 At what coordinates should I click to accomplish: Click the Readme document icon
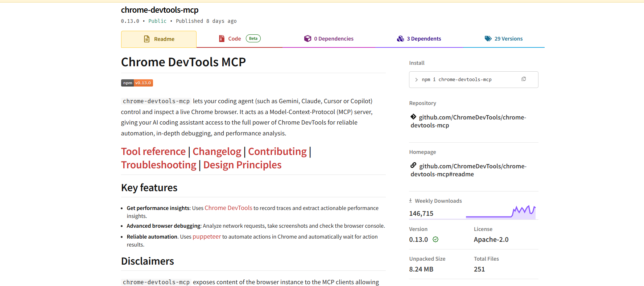click(x=147, y=39)
